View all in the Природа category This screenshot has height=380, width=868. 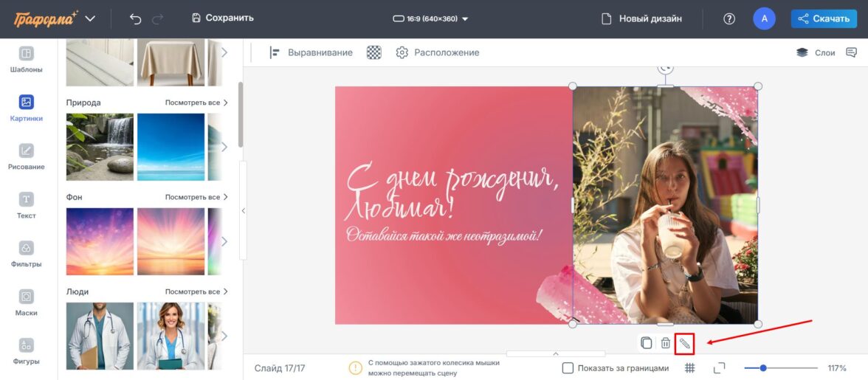click(196, 103)
